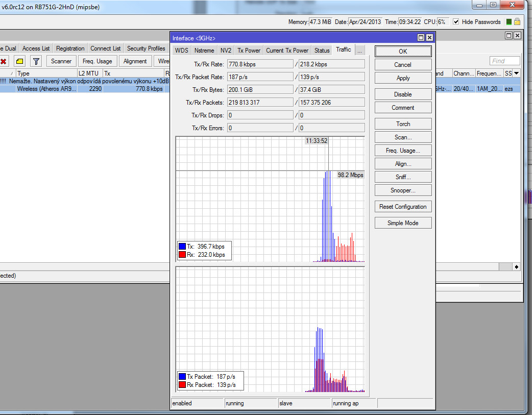532x415 pixels.
Task: Expand more tabs with the ellipsis tab
Action: 359,50
